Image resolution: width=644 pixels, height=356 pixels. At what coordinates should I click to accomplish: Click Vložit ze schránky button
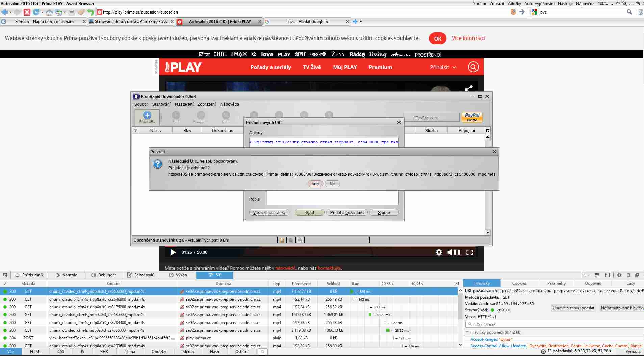click(269, 213)
